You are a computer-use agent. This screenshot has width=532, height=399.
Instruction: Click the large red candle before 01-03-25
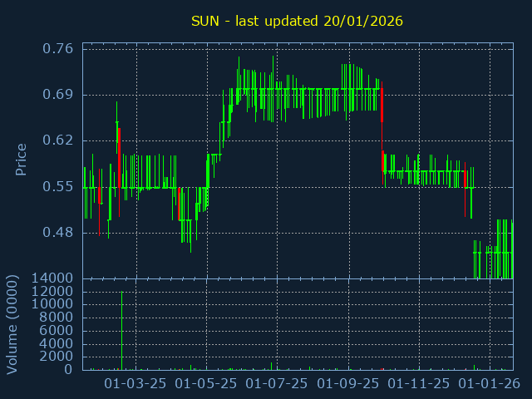coord(120,156)
